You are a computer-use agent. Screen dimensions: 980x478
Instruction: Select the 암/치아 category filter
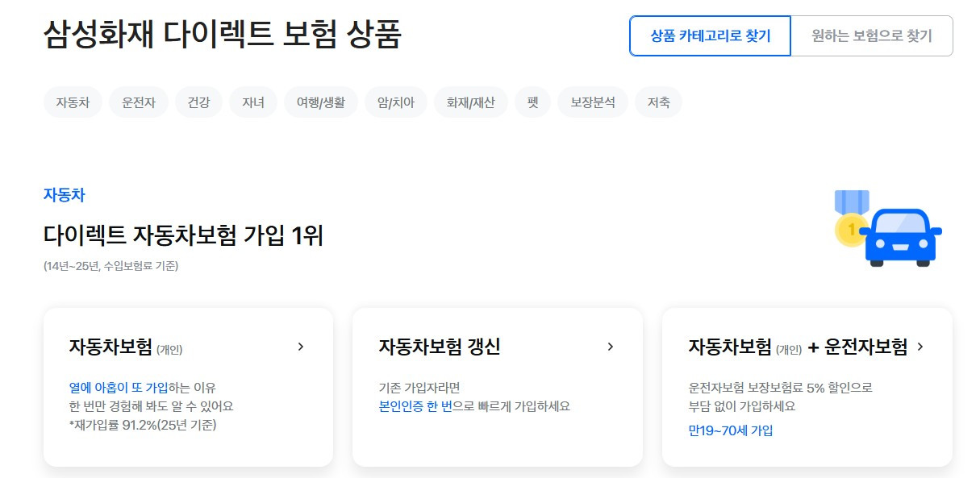(396, 102)
